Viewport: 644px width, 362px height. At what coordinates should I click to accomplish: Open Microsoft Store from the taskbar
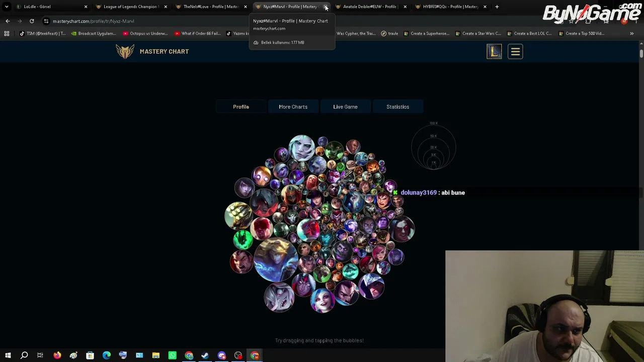[90, 356]
